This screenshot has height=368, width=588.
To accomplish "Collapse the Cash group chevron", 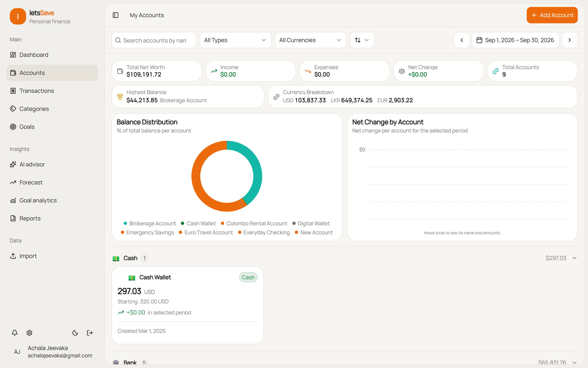I will click(x=574, y=258).
